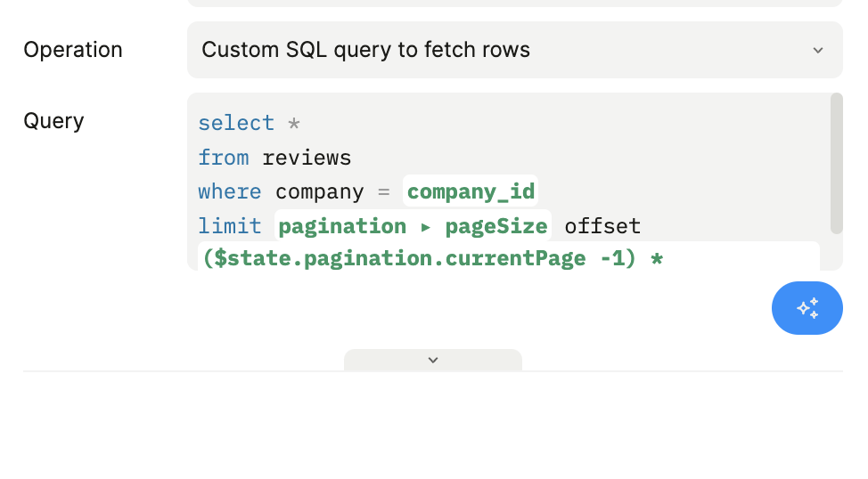Click the 'reviews' table name in query

point(307,158)
